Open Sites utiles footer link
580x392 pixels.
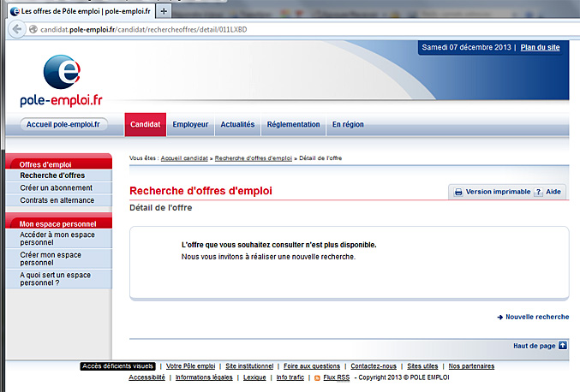422,366
